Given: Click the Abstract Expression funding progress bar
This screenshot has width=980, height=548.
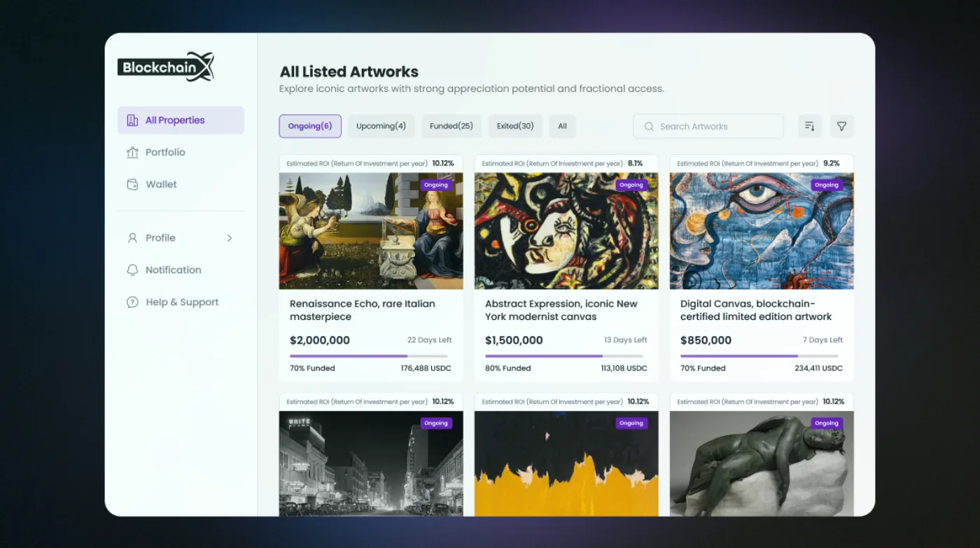Looking at the screenshot, I should 564,356.
